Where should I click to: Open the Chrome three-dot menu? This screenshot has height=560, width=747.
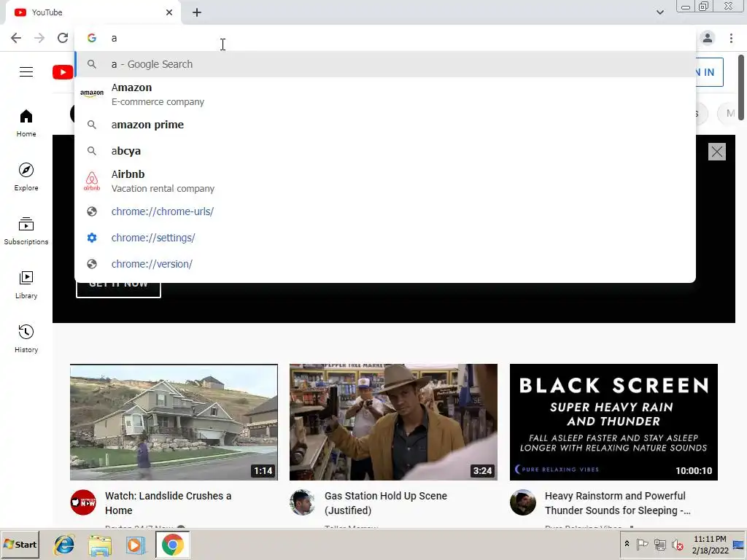pos(731,38)
